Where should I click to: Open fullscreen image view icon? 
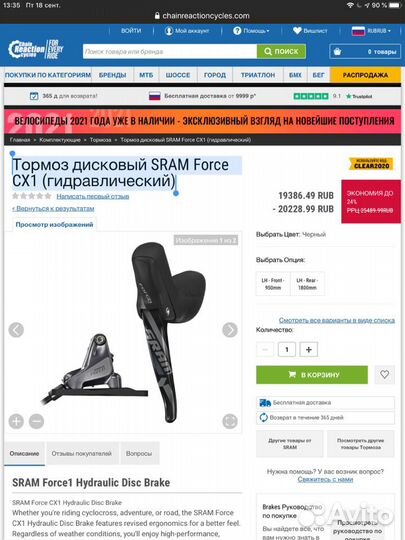(x=230, y=421)
